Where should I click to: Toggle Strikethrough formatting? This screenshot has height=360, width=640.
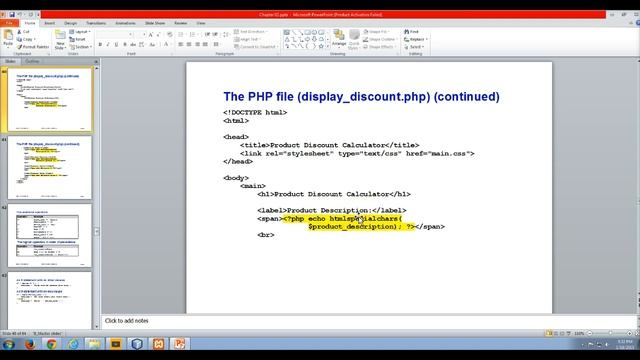point(133,44)
